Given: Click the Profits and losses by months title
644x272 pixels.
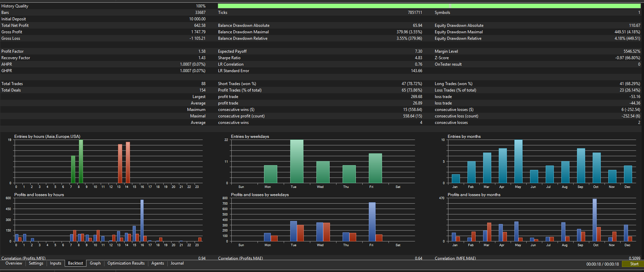Looking at the screenshot, I should pyautogui.click(x=474, y=195).
